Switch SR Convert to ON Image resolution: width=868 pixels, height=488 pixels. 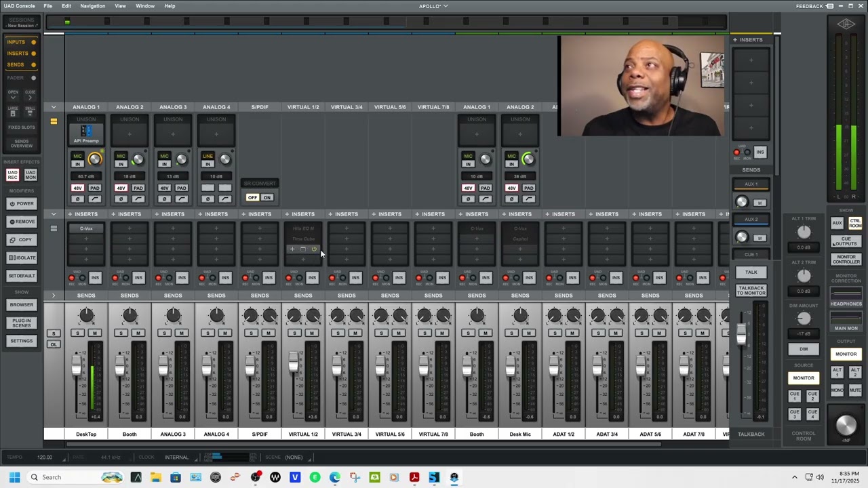267,197
